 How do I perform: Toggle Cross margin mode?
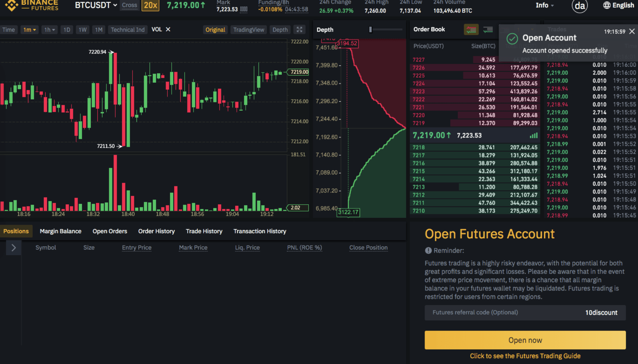tap(129, 5)
